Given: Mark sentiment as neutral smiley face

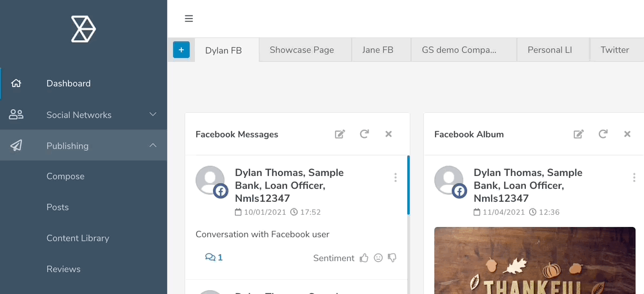Looking at the screenshot, I should (378, 258).
